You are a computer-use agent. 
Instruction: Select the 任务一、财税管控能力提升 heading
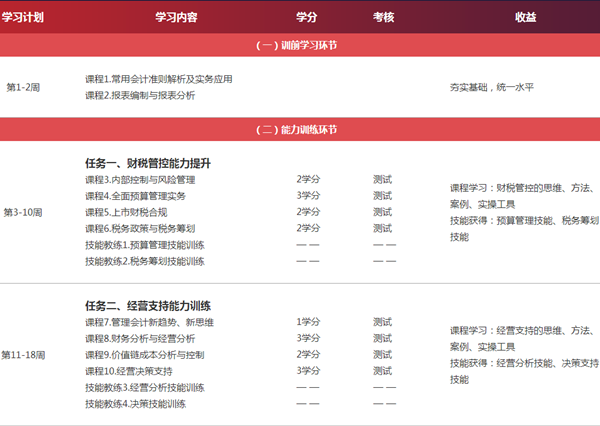pyautogui.click(x=148, y=163)
